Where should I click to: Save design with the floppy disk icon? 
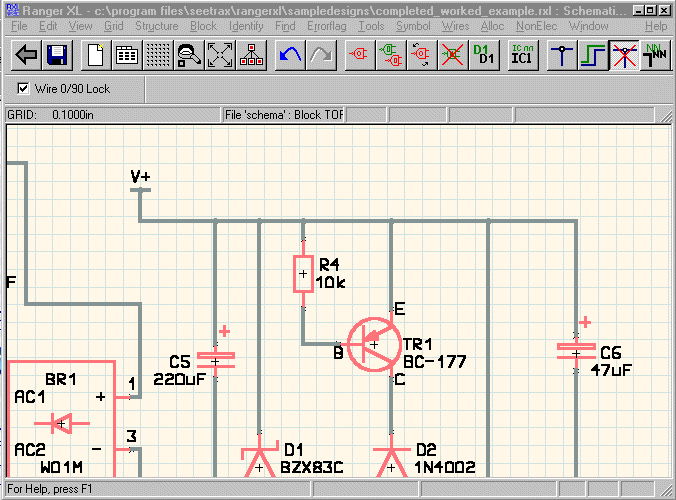[57, 55]
